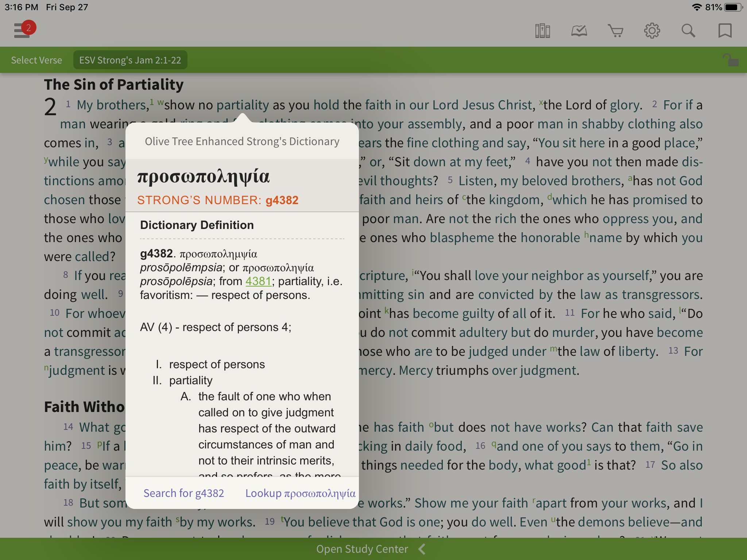Tap 'Mercy' in verse 13
The image size is (747, 560).
(416, 370)
